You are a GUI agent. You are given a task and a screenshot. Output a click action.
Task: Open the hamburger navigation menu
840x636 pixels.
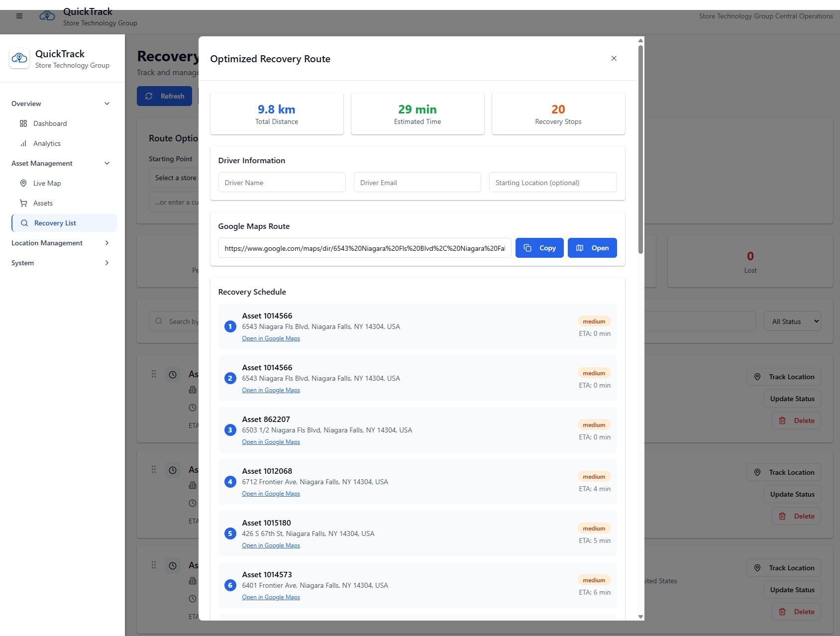[19, 15]
